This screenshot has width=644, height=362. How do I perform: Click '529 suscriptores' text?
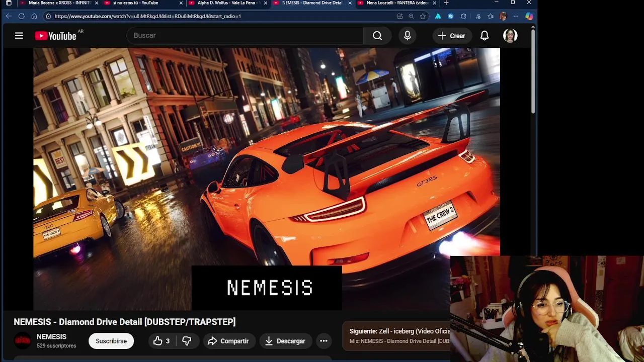pos(56,346)
